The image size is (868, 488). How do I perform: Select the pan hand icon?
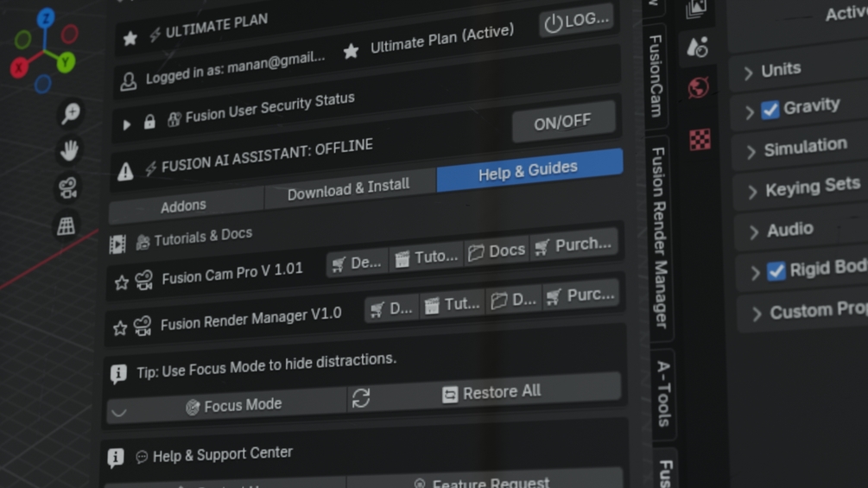[69, 150]
